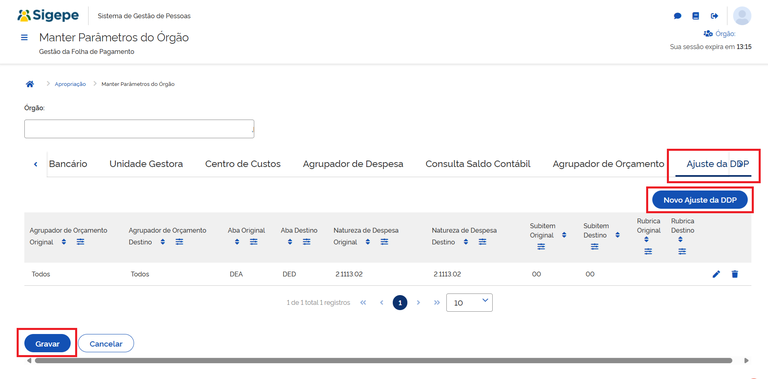Filter Natureza de Despesa Destino column
This screenshot has width=768, height=379.
tap(482, 242)
